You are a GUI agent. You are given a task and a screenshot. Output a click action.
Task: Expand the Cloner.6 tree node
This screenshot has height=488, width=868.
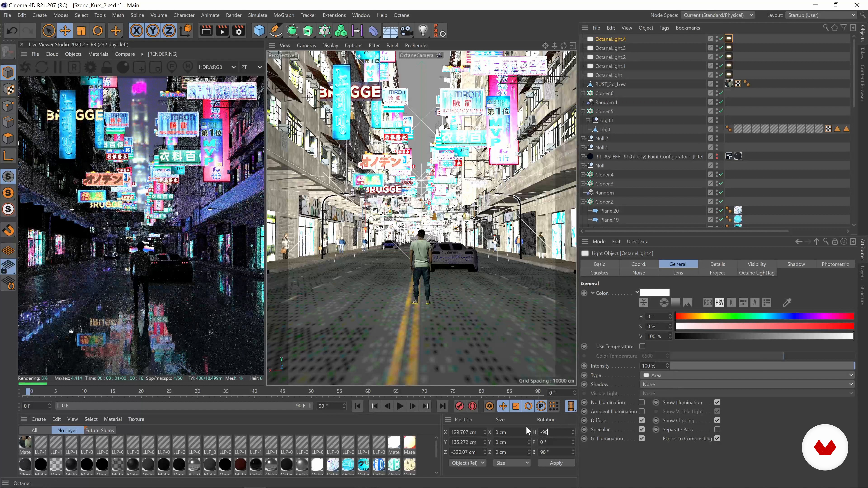pos(583,93)
